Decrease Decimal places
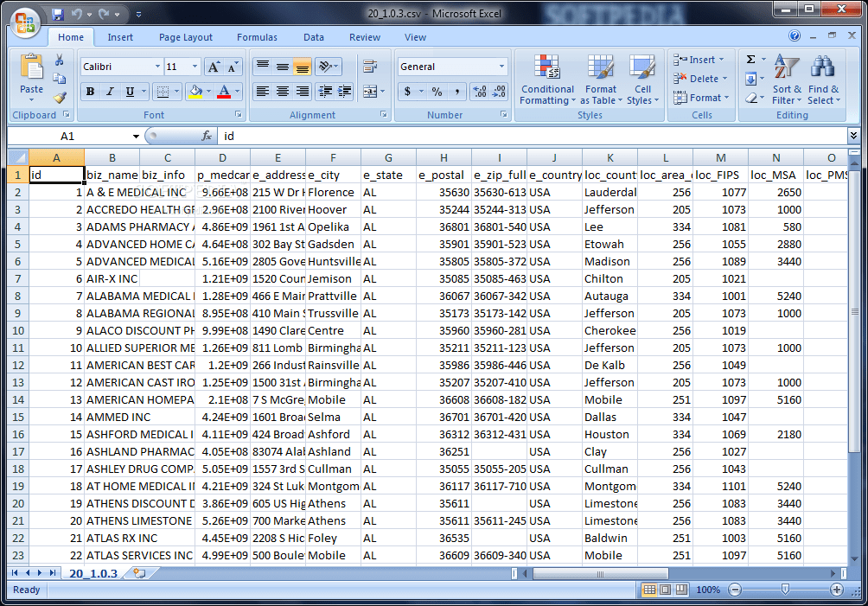The height and width of the screenshot is (606, 868). pos(499,92)
